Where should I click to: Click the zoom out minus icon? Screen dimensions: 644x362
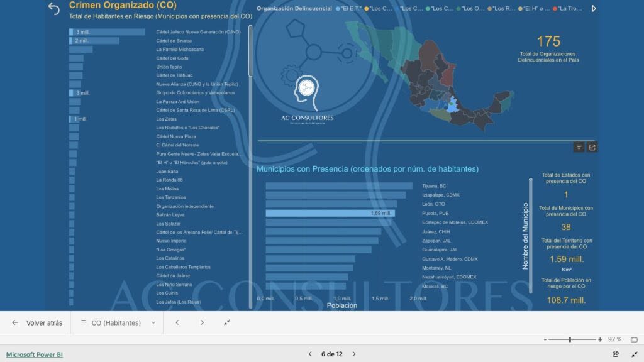pos(545,339)
